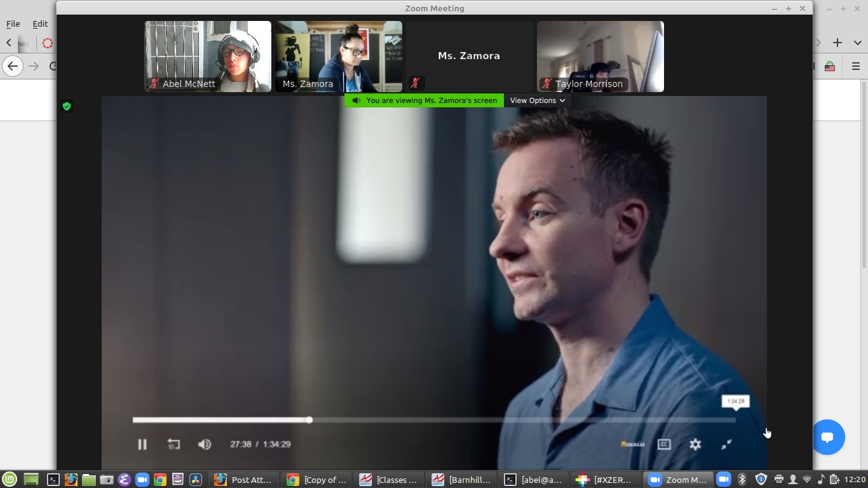
Task: Show the desktop from the panel
Action: click(x=31, y=480)
